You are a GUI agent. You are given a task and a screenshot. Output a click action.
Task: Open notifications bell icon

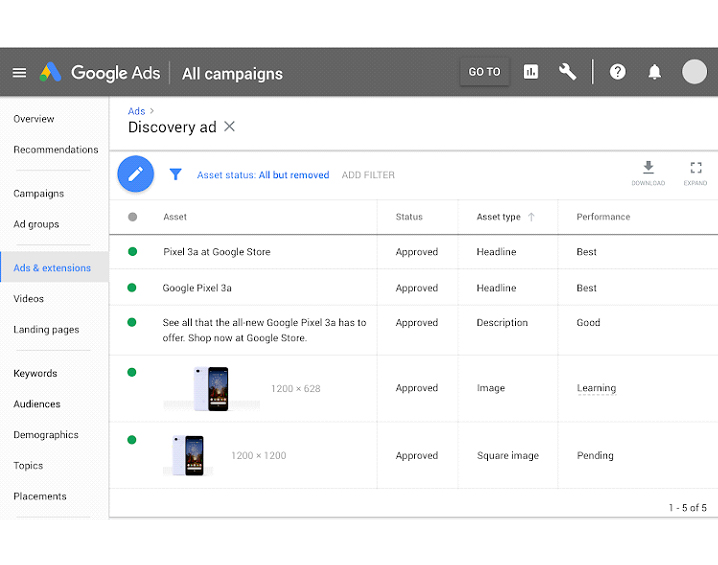654,71
